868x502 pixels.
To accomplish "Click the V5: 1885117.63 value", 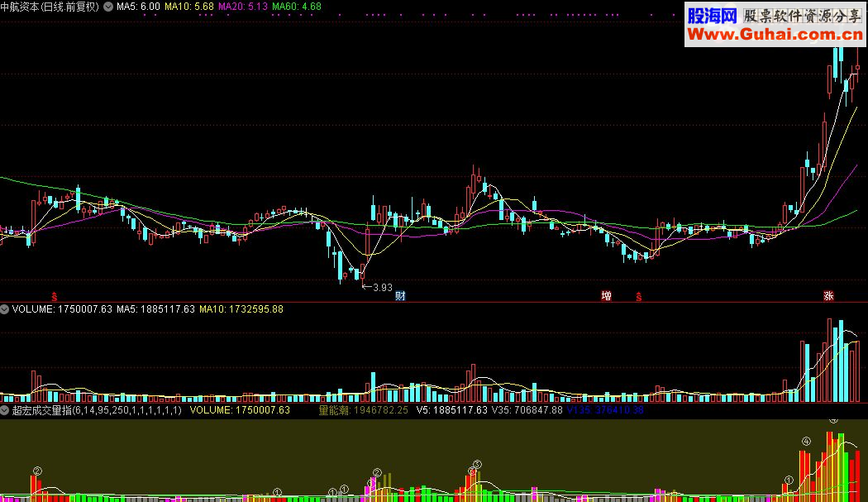I will coord(451,410).
